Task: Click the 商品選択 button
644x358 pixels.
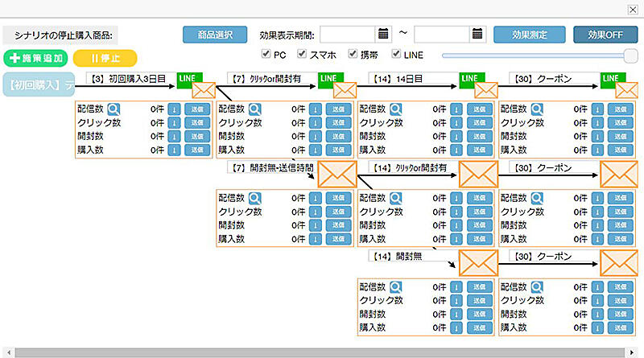Action: click(215, 35)
